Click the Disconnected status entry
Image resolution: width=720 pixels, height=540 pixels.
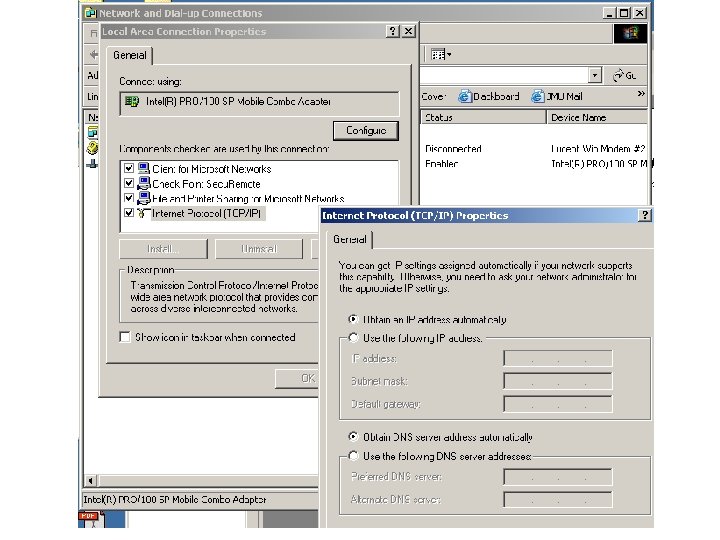pos(453,149)
